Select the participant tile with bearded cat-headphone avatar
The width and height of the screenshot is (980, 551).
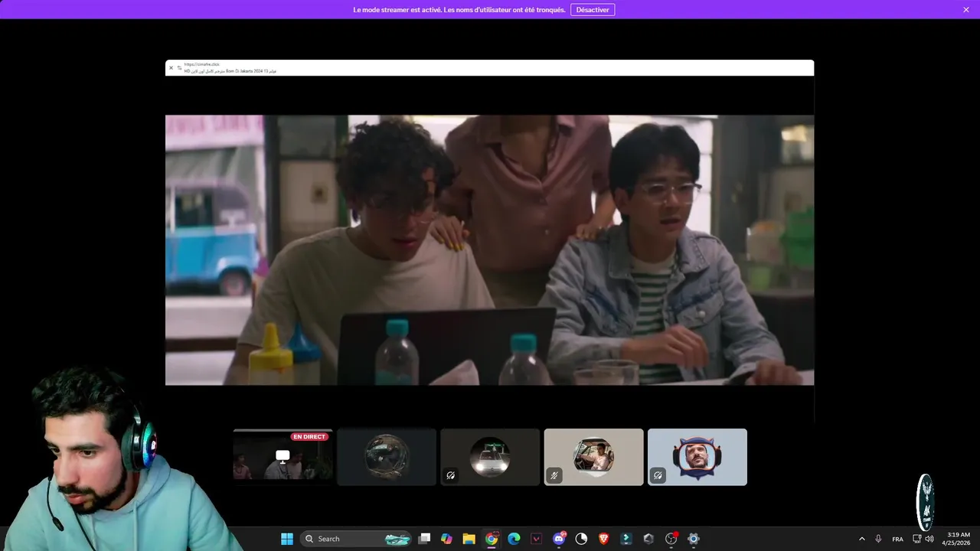pyautogui.click(x=697, y=457)
